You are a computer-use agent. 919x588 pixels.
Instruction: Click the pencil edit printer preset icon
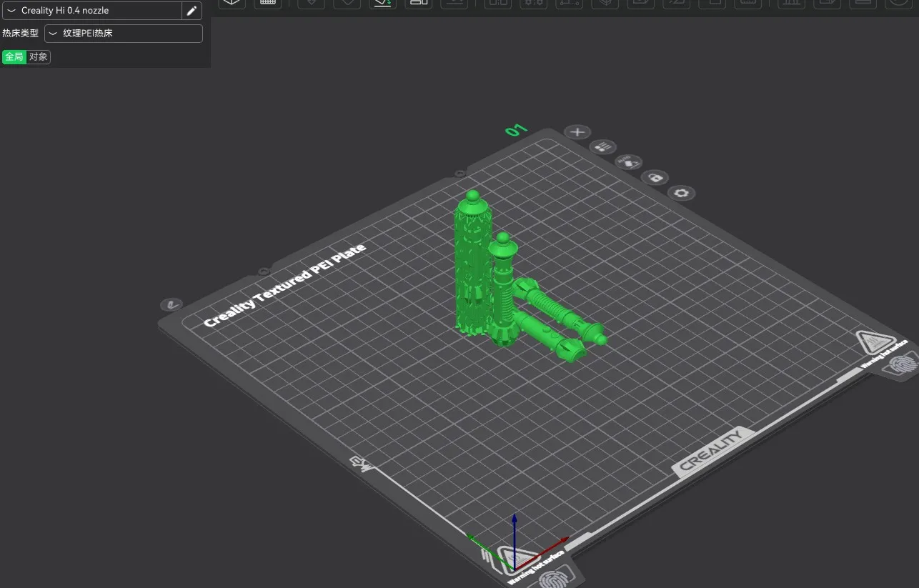192,11
